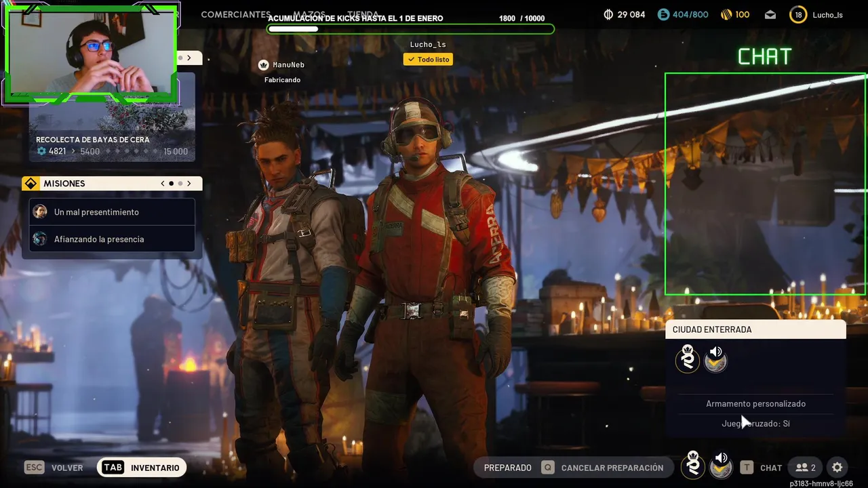
Task: Click the 1800 / 10000 kicks counter
Action: pyautogui.click(x=521, y=18)
